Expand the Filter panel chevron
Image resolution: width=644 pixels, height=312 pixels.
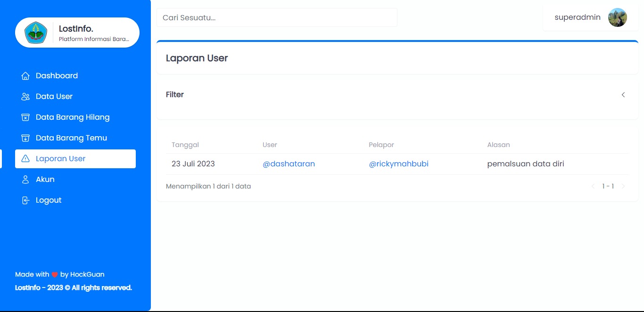click(623, 95)
